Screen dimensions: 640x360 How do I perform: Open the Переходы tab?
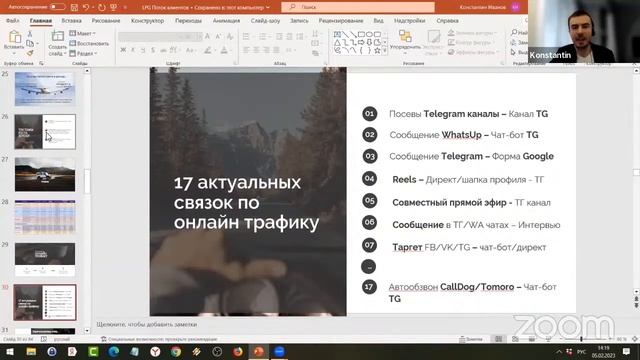coord(188,20)
